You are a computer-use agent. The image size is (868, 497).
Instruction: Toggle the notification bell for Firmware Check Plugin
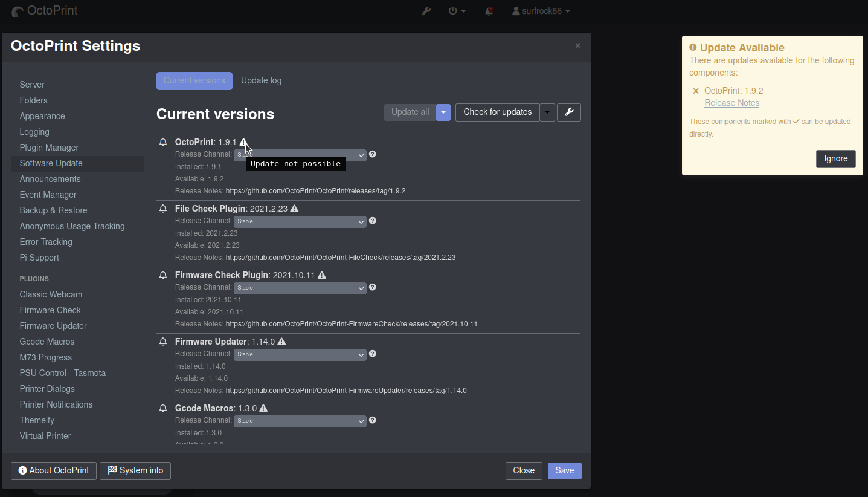(162, 274)
